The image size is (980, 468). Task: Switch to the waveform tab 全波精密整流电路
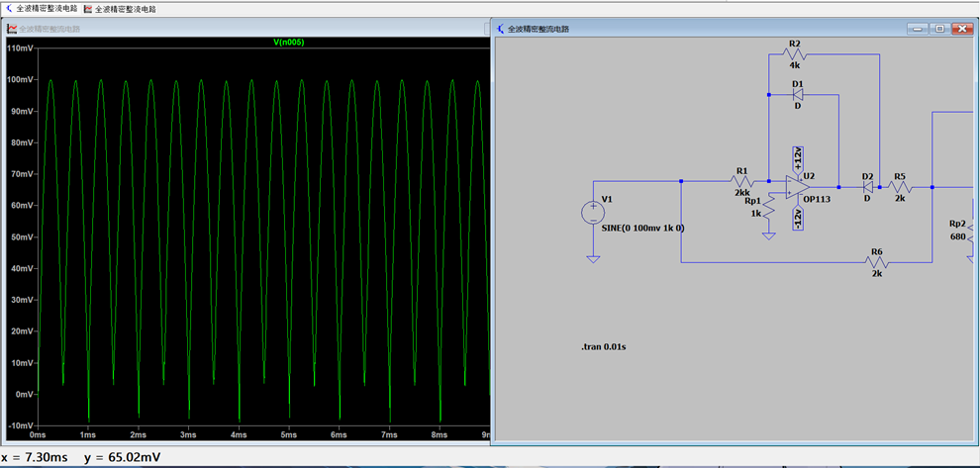point(120,9)
